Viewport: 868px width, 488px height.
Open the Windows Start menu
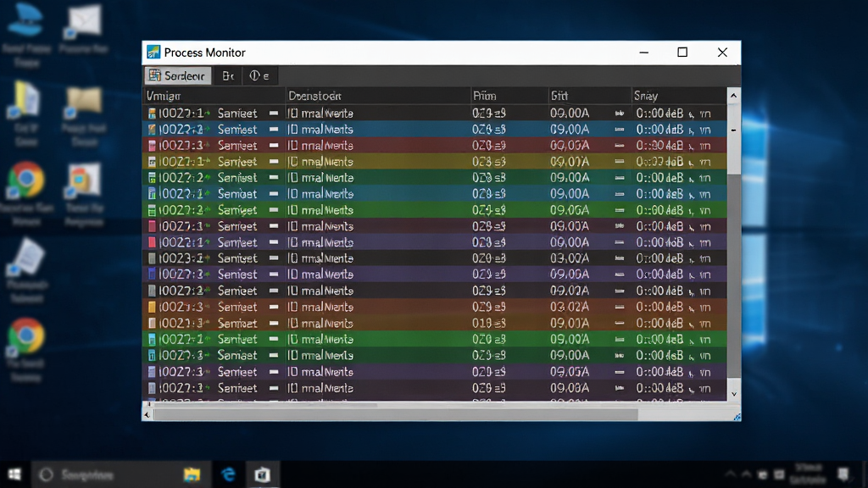(15, 474)
